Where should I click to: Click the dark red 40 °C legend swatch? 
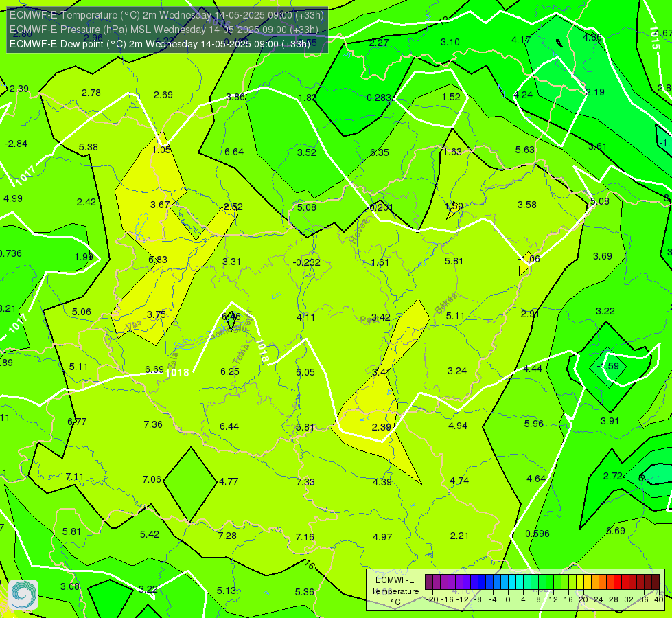click(656, 582)
